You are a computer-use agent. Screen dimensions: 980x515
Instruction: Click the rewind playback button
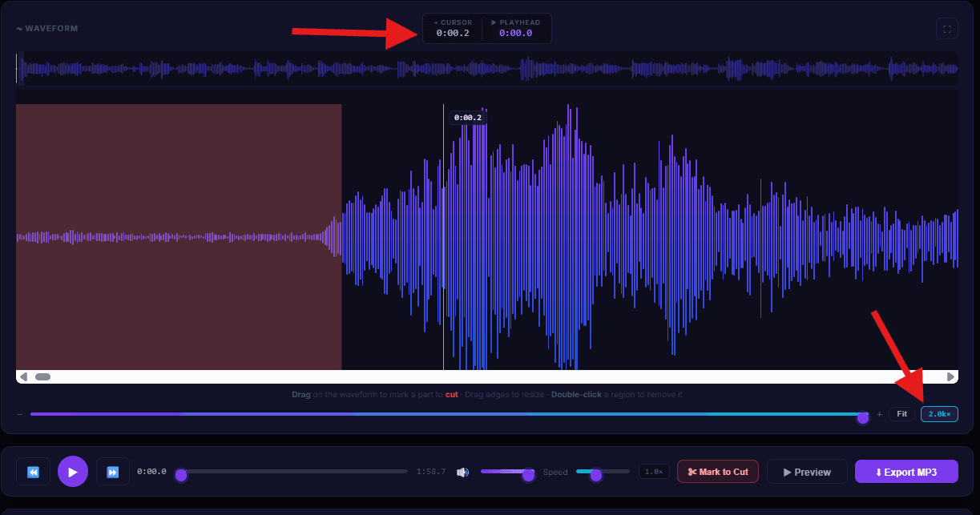coord(34,472)
